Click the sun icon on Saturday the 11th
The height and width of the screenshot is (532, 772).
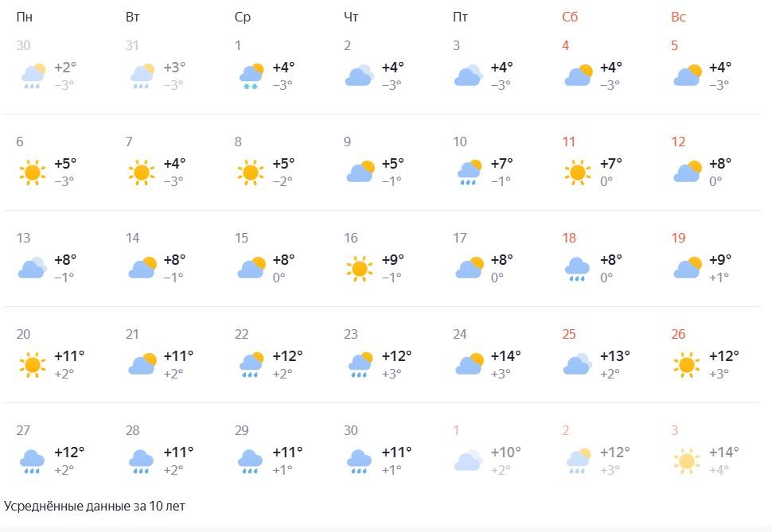coord(578,172)
